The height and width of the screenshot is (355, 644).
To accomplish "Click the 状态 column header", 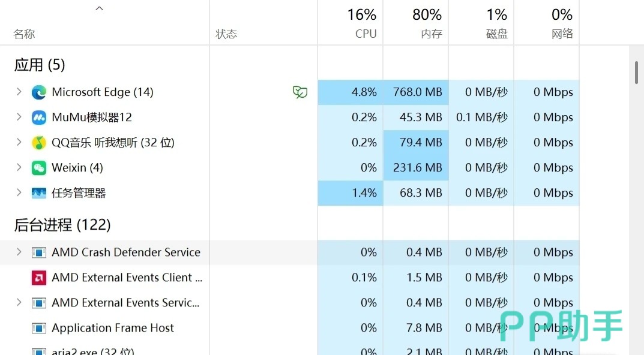I will click(x=227, y=34).
